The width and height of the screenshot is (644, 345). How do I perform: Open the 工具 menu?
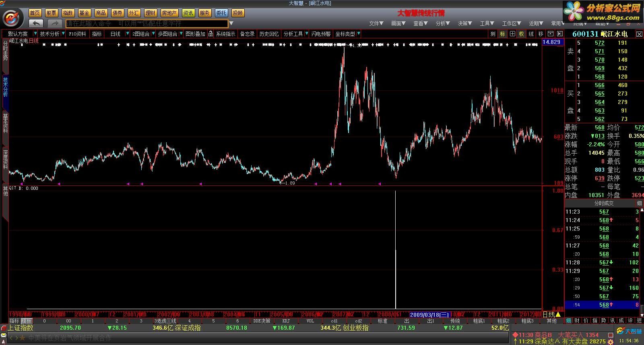pos(487,23)
